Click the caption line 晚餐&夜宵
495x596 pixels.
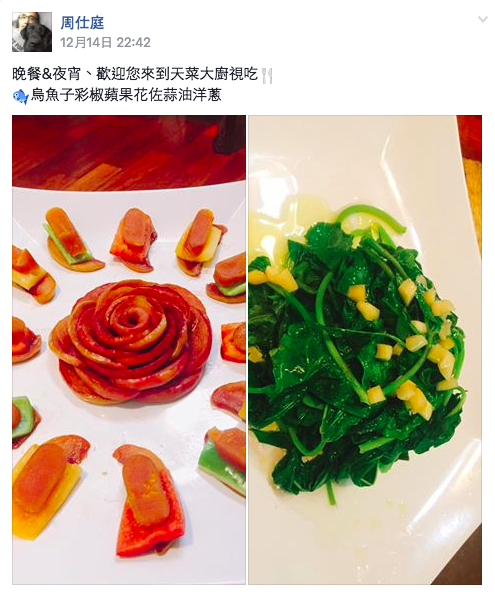tap(46, 74)
